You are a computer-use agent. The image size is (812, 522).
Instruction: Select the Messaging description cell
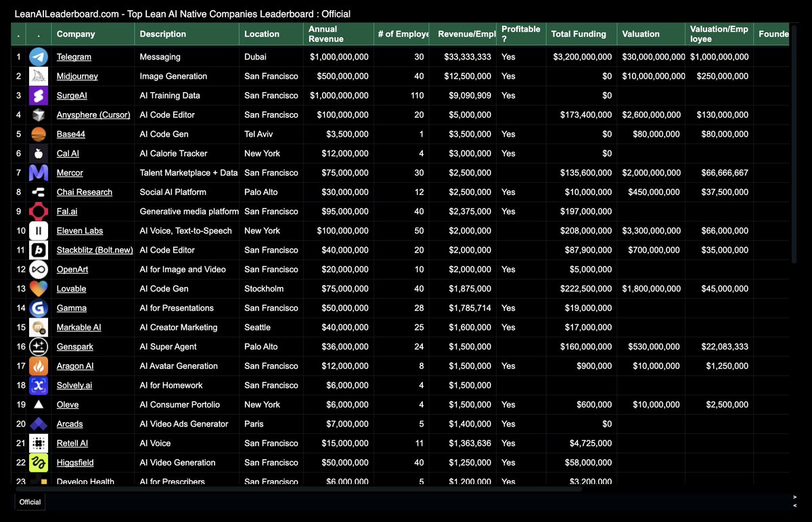187,57
